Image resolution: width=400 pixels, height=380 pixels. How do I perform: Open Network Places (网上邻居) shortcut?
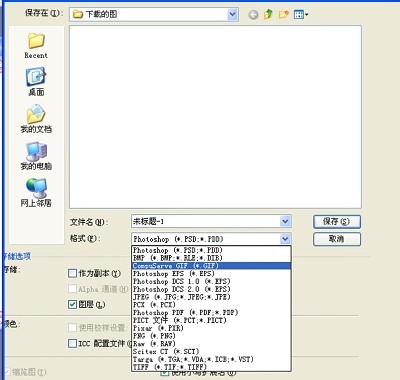click(x=36, y=193)
